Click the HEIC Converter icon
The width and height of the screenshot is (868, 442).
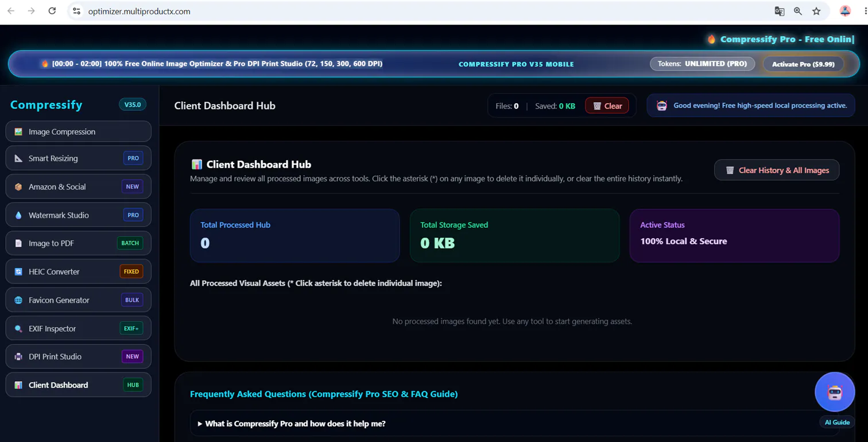pyautogui.click(x=18, y=272)
